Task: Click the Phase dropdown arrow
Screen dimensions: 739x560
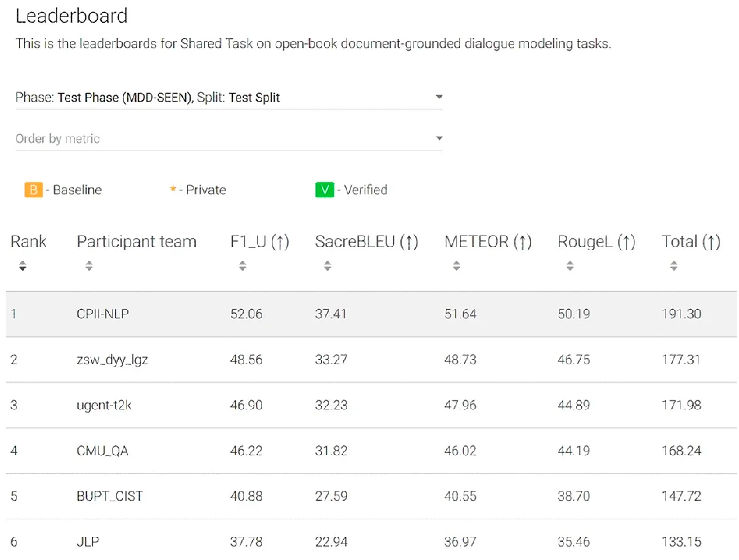Action: pyautogui.click(x=439, y=97)
